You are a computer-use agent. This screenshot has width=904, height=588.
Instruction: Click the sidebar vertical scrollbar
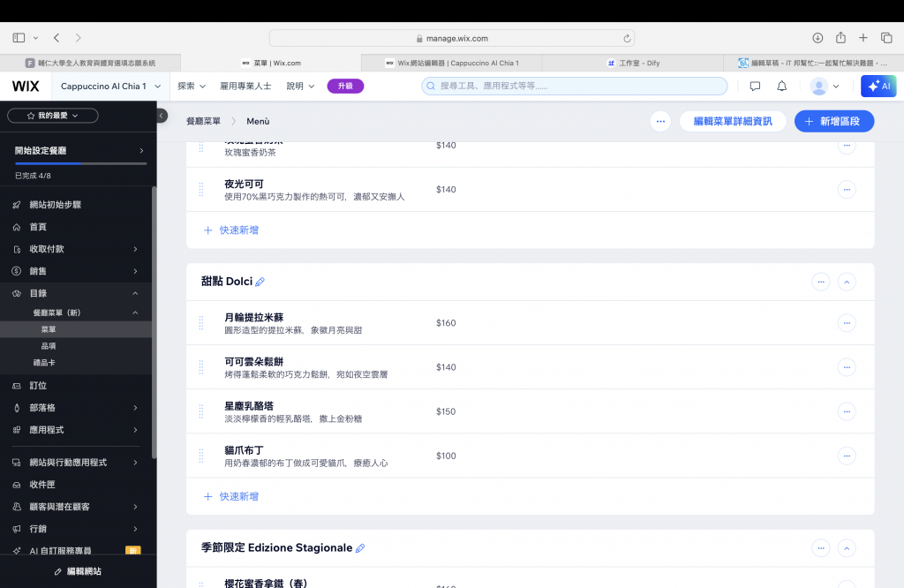pyautogui.click(x=154, y=321)
